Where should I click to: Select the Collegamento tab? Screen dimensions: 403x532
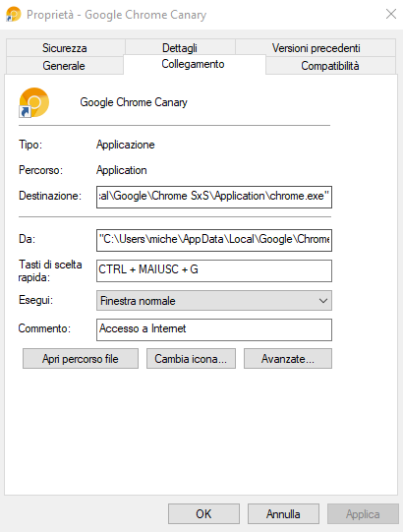194,64
